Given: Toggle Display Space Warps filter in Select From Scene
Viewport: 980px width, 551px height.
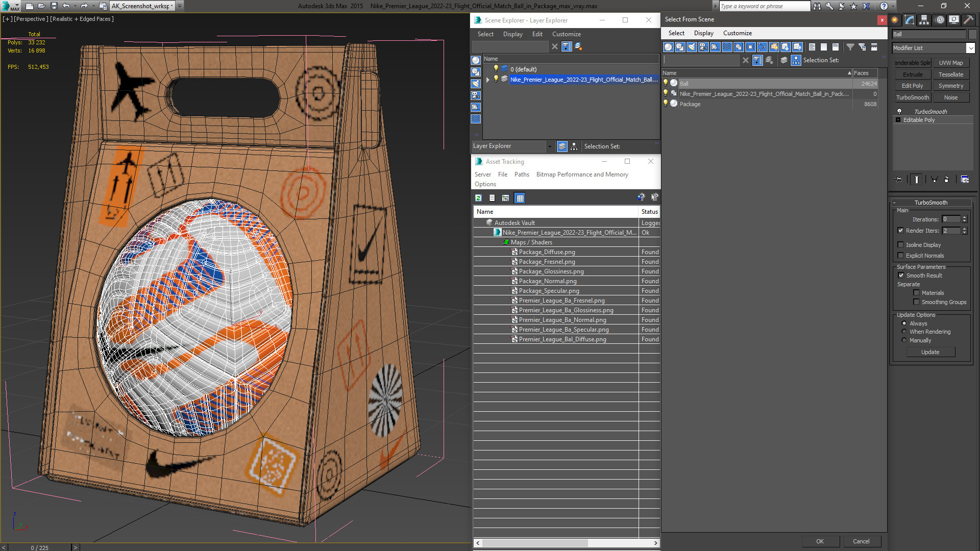Looking at the screenshot, I should click(727, 47).
